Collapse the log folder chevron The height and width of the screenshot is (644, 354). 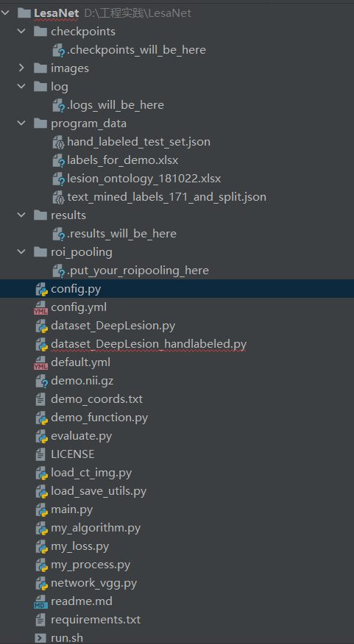click(22, 86)
